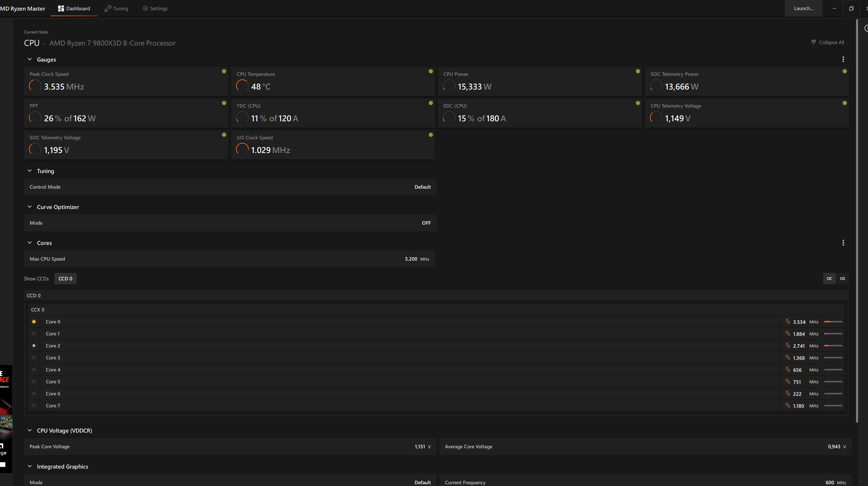Switch to the Tuning tab

pos(116,8)
